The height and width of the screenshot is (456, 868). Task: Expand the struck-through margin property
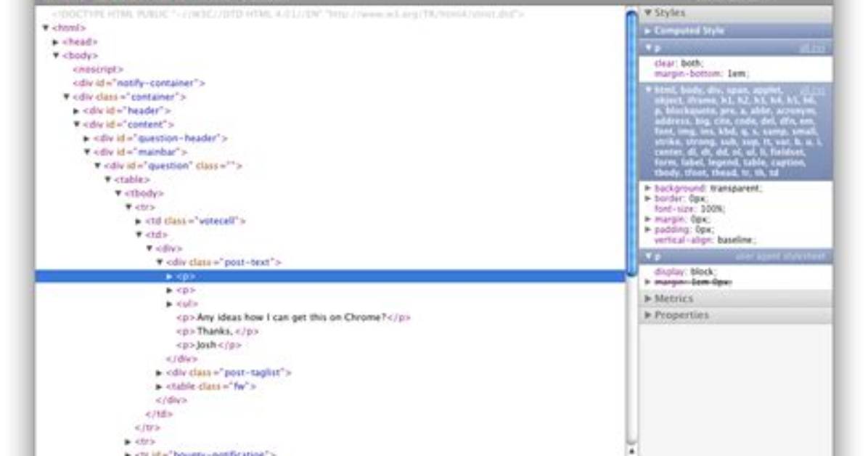point(647,282)
